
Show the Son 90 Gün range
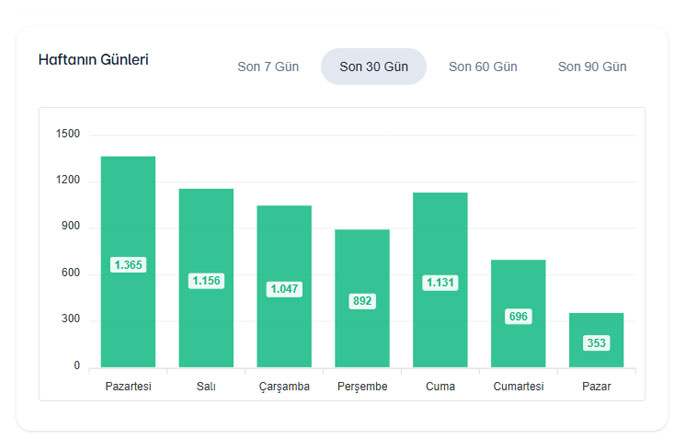pyautogui.click(x=592, y=67)
